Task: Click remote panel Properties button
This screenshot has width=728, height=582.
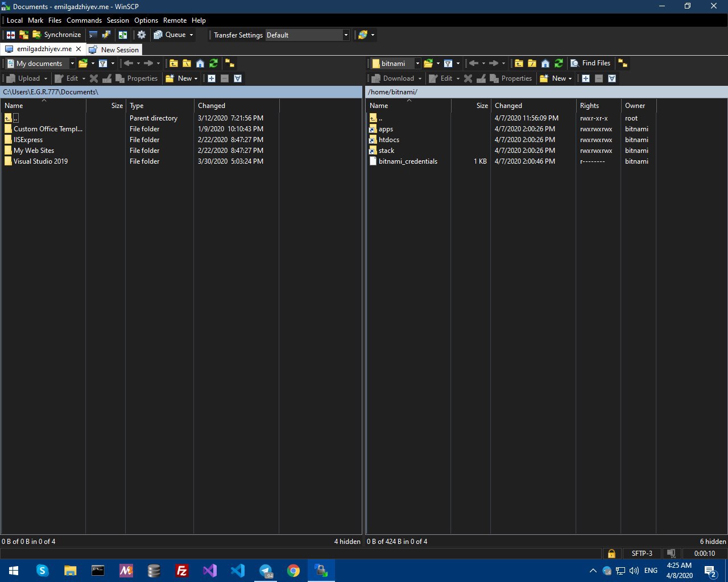Action: (x=511, y=78)
